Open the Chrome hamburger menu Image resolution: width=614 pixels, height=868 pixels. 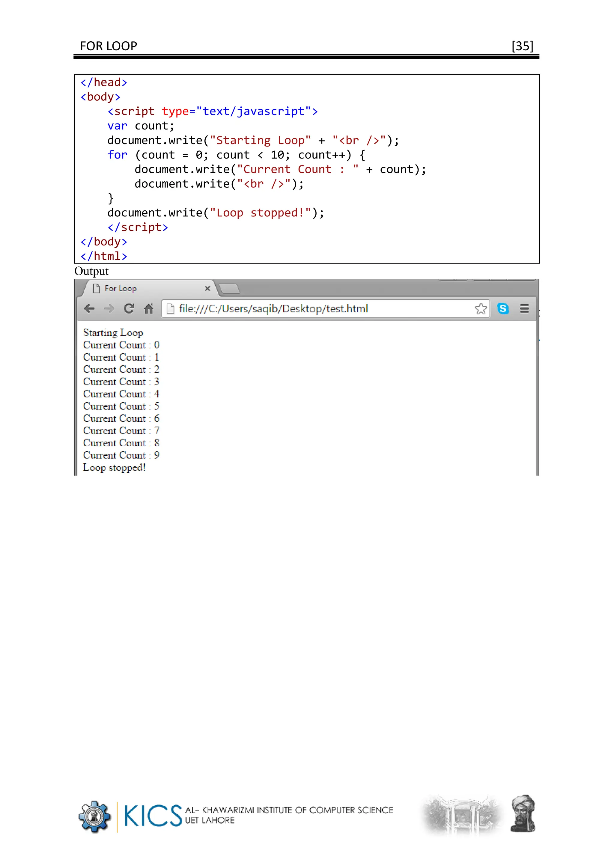pyautogui.click(x=524, y=308)
